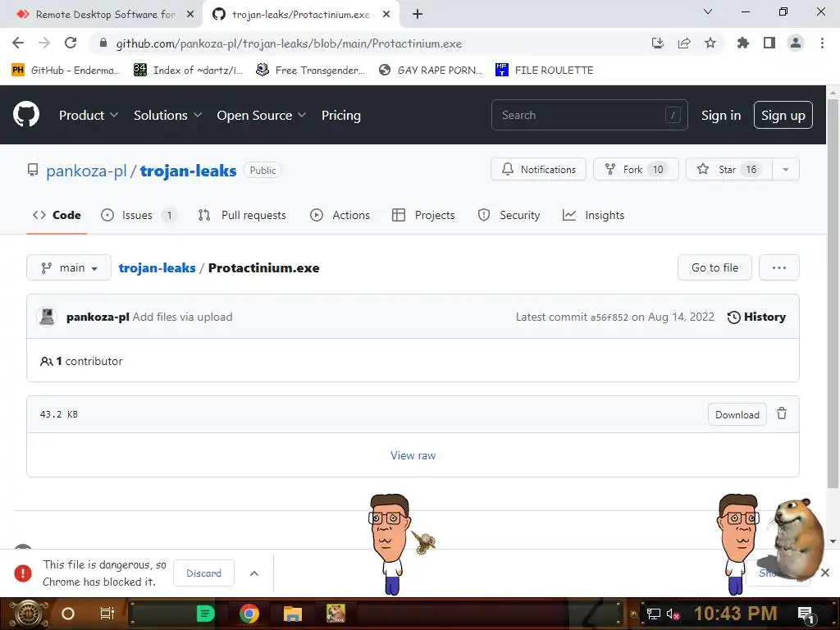Open the Chrome profile avatar
Screen dimensions: 840x630
796,43
